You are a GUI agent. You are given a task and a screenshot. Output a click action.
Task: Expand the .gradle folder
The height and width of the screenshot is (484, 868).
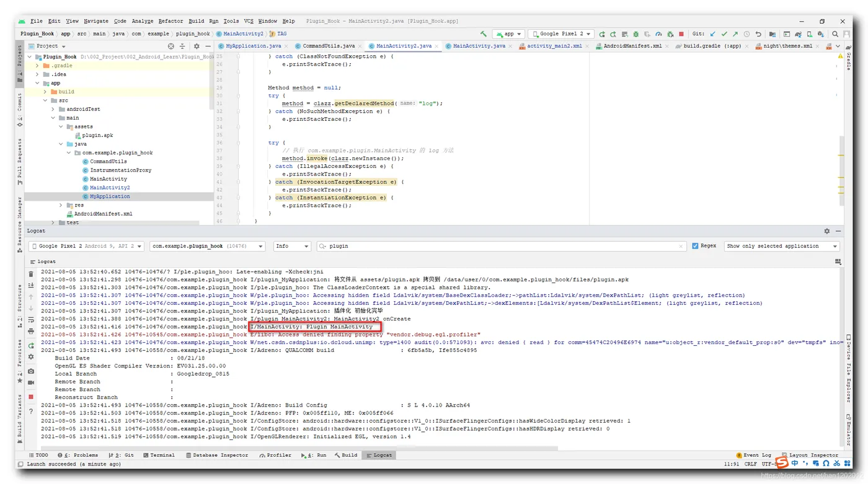pos(37,65)
